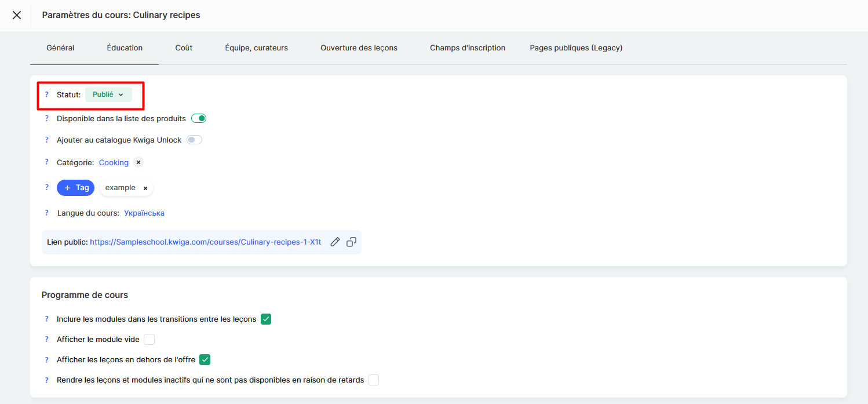Remove the example tag with its x icon
Viewport: 868px width, 404px height.
145,188
